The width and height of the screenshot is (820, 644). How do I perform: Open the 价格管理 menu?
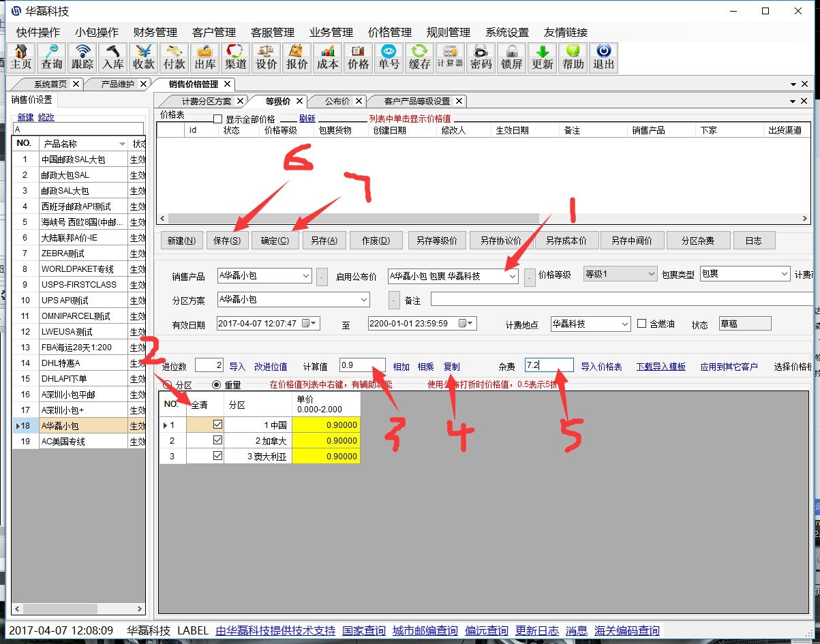(390, 32)
